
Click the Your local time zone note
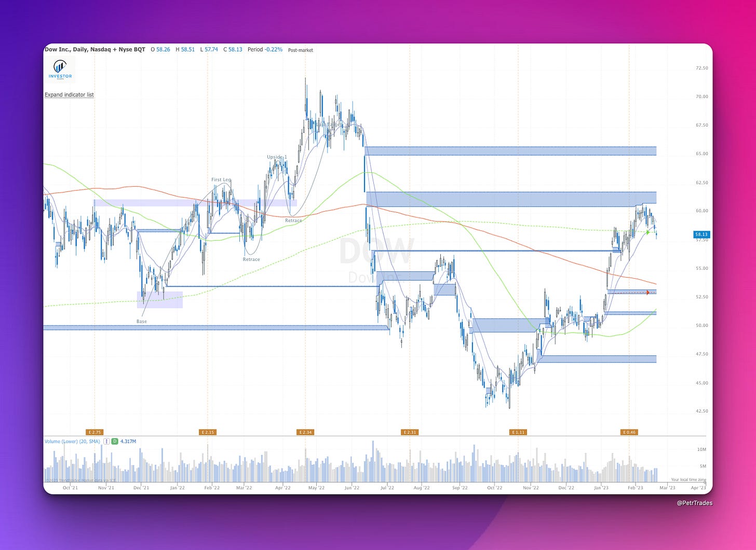(688, 480)
